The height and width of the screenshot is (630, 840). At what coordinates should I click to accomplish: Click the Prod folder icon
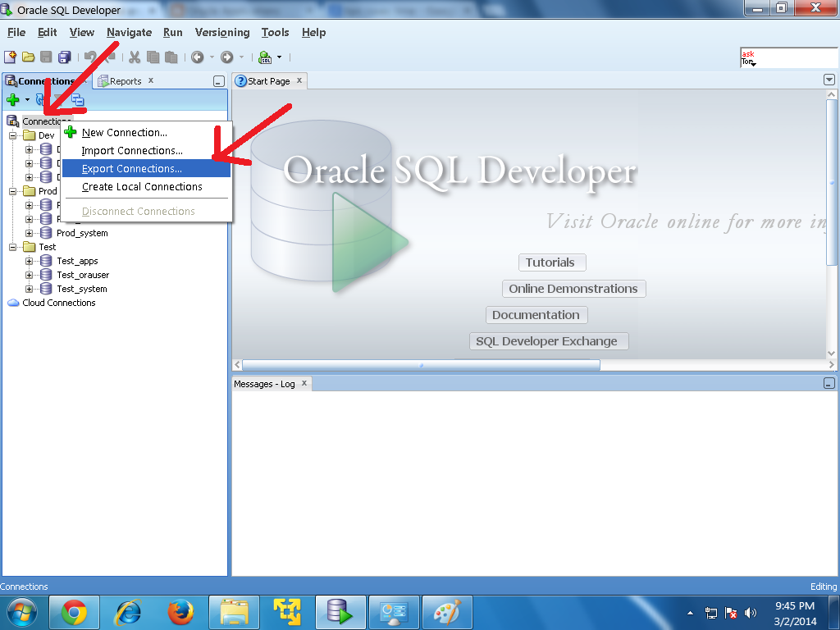(x=30, y=190)
